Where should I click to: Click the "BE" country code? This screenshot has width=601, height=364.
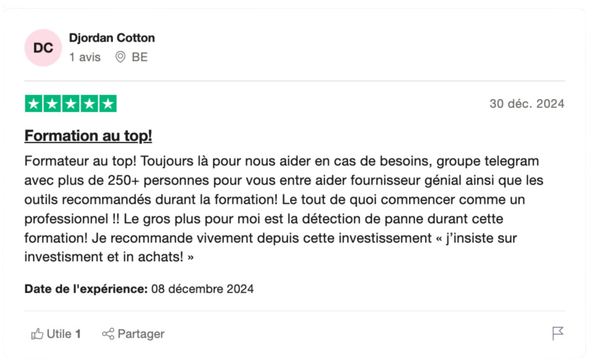pos(140,57)
